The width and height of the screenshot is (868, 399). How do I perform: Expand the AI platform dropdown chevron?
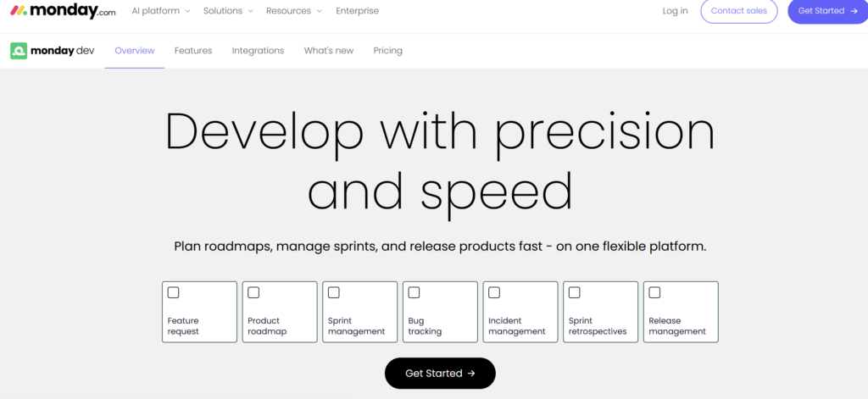(x=187, y=11)
